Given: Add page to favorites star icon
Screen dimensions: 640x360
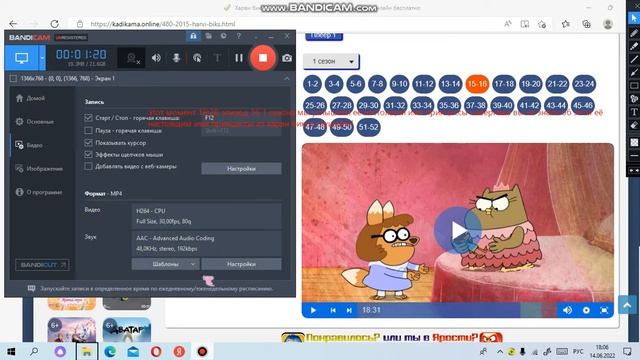Looking at the screenshot, I should click(542, 24).
